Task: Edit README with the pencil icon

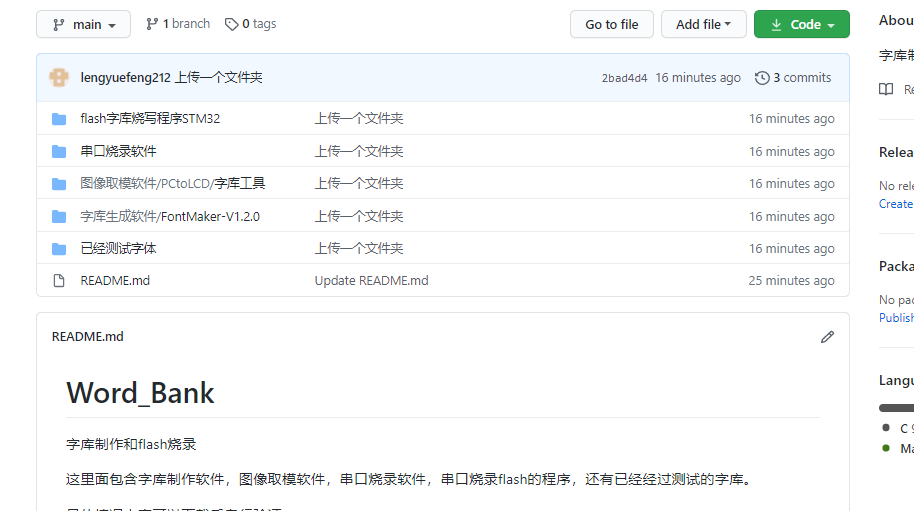Action: point(827,337)
